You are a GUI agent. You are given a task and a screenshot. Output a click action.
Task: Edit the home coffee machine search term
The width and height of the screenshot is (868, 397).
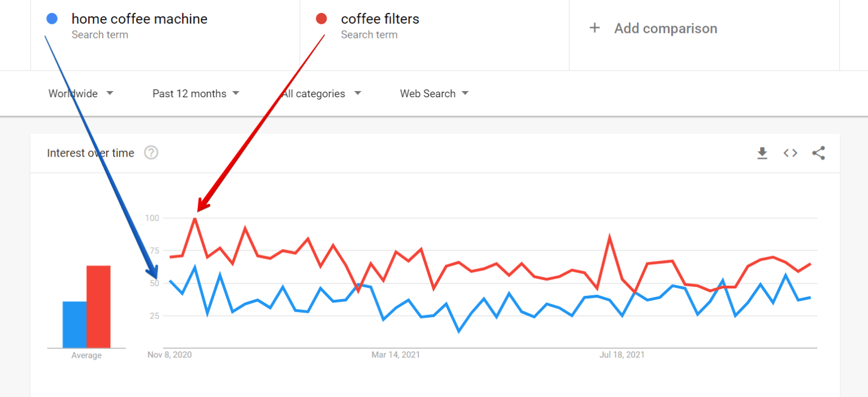point(139,19)
